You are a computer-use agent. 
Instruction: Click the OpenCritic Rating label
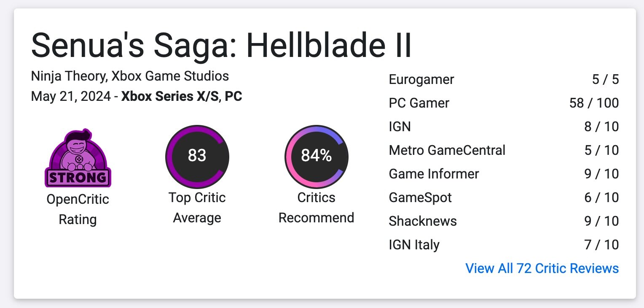(78, 209)
